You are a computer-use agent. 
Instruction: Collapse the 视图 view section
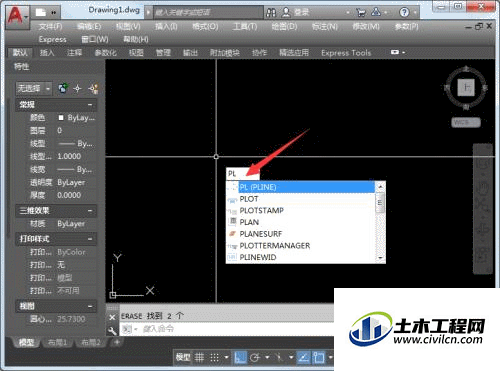[90, 306]
